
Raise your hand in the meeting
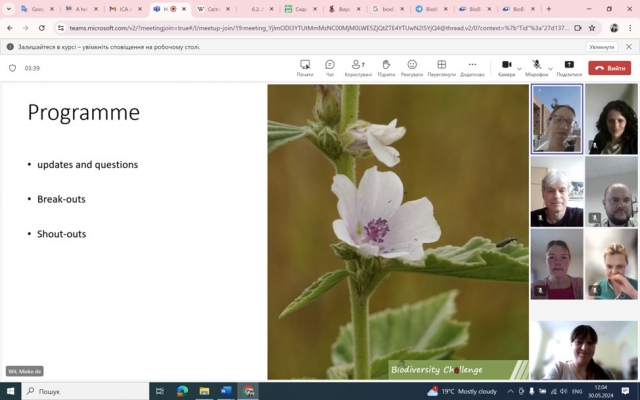point(386,66)
